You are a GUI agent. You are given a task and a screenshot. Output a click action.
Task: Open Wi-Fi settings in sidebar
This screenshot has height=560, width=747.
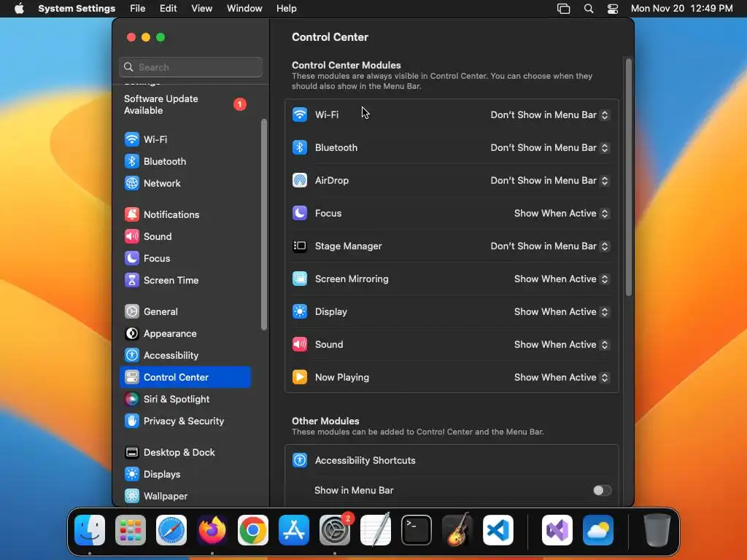coord(185,139)
